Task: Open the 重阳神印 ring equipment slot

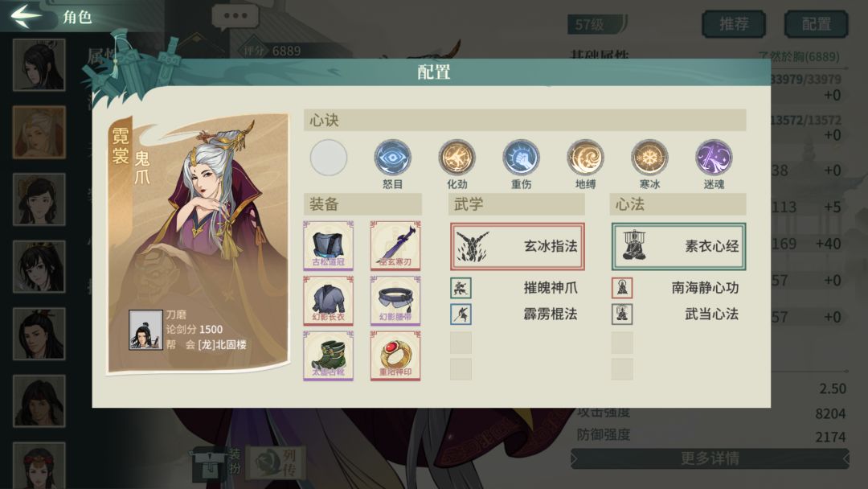Action: pyautogui.click(x=395, y=355)
